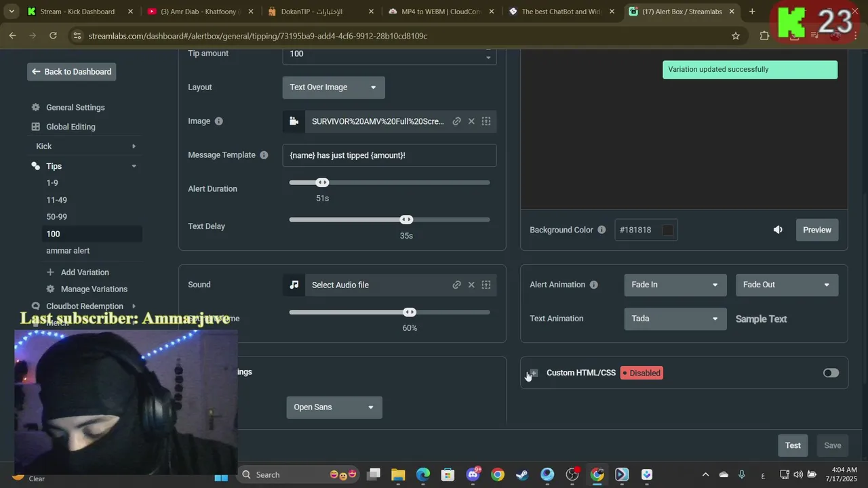Collapse the Tips section in the sidebar
Viewport: 868px width, 488px height.
pos(134,166)
